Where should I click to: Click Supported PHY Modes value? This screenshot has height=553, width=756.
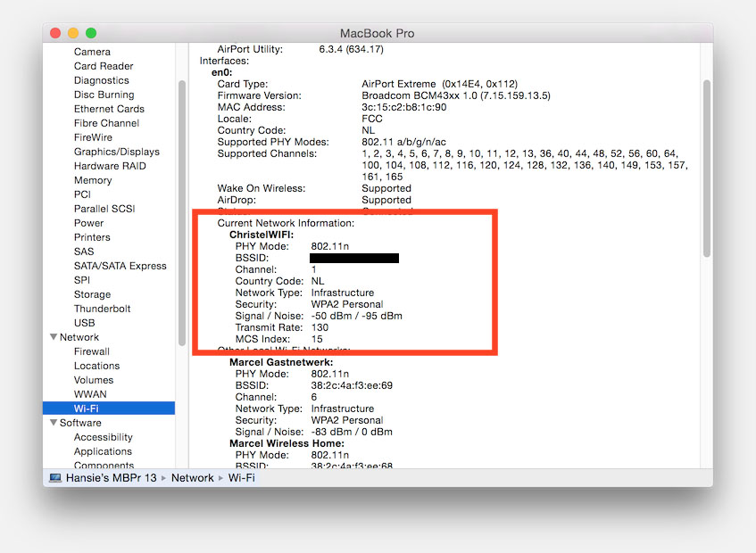403,142
